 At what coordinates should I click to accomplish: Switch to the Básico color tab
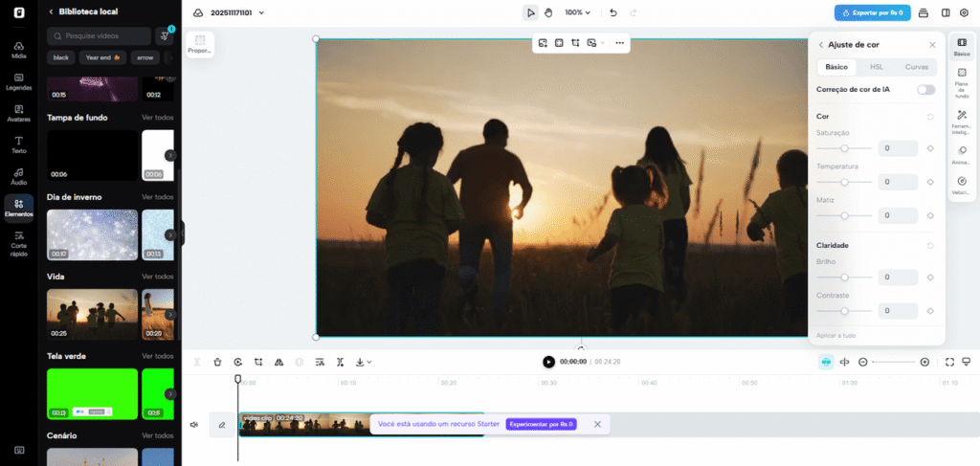click(x=836, y=67)
